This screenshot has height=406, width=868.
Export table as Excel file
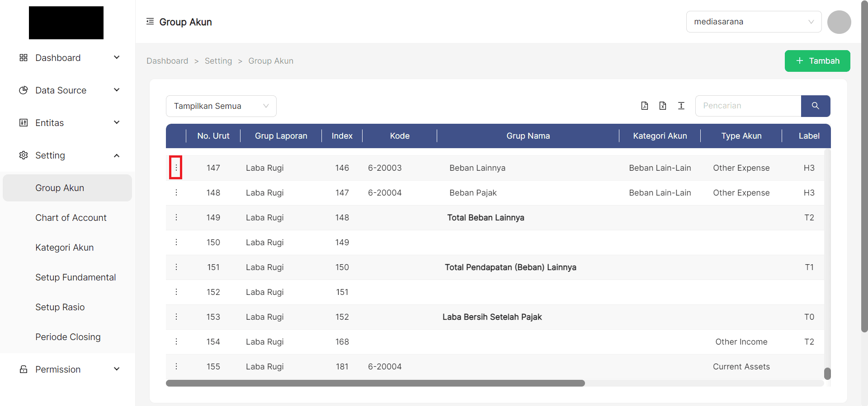pyautogui.click(x=663, y=106)
